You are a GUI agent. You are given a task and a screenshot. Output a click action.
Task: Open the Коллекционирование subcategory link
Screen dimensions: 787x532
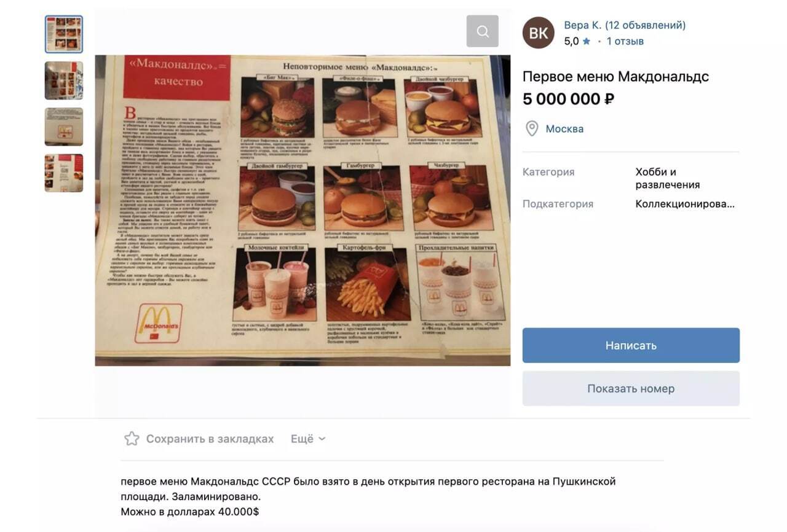pos(685,204)
